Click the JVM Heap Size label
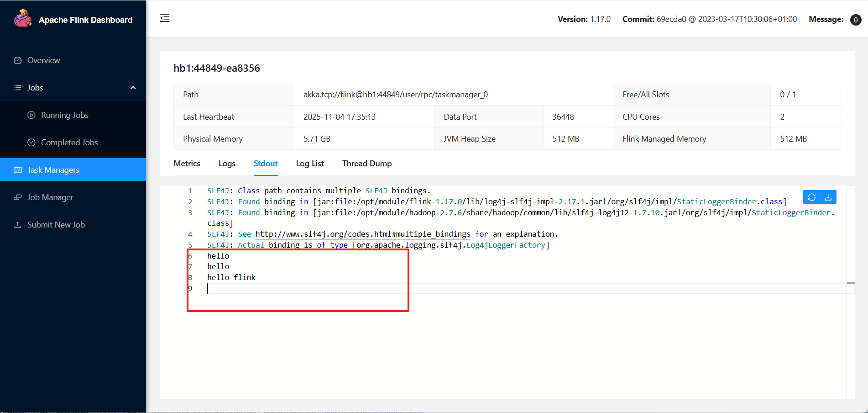This screenshot has width=868, height=413. 470,139
